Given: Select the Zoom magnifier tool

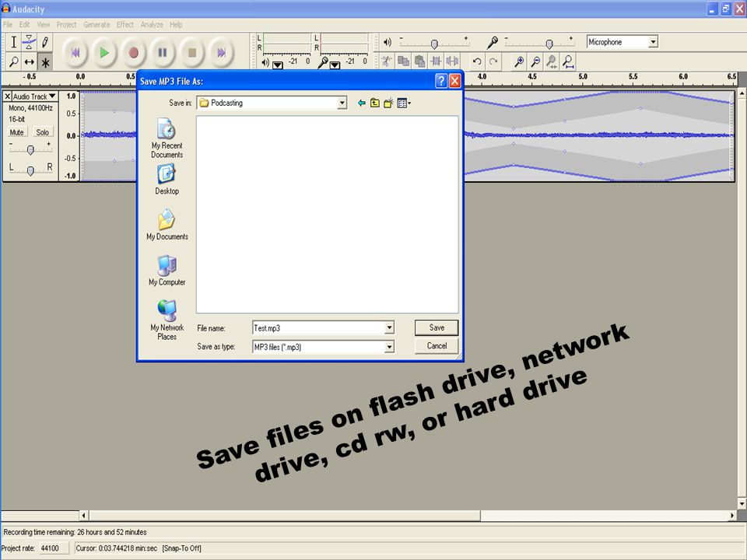Looking at the screenshot, I should [x=14, y=61].
